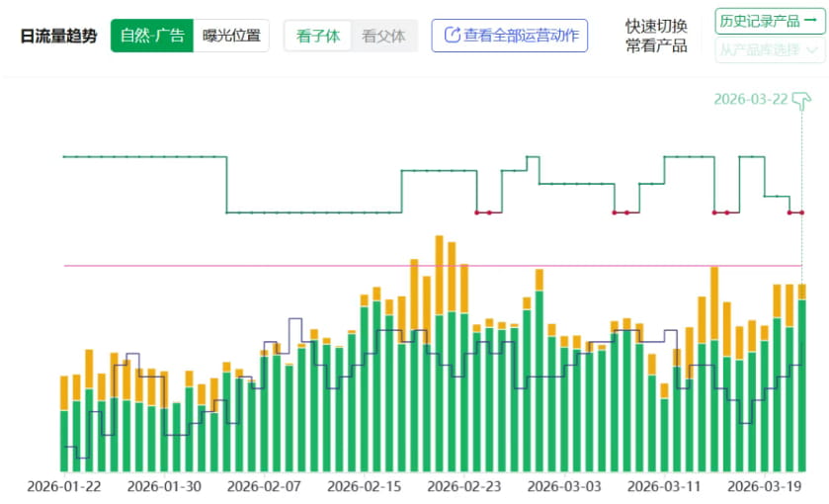
Task: Click the pin icon beside 2026-03-22
Action: pos(801,99)
